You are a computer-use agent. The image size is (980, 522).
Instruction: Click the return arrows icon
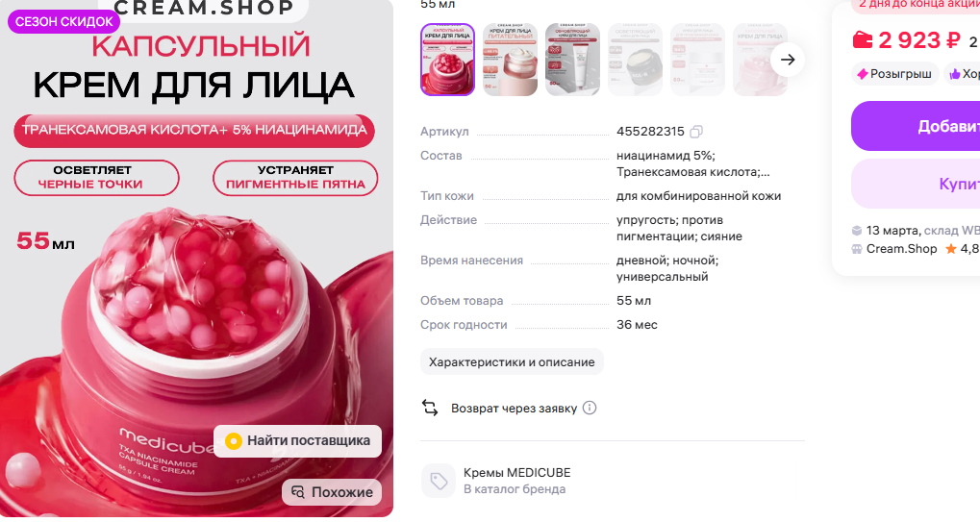point(430,408)
